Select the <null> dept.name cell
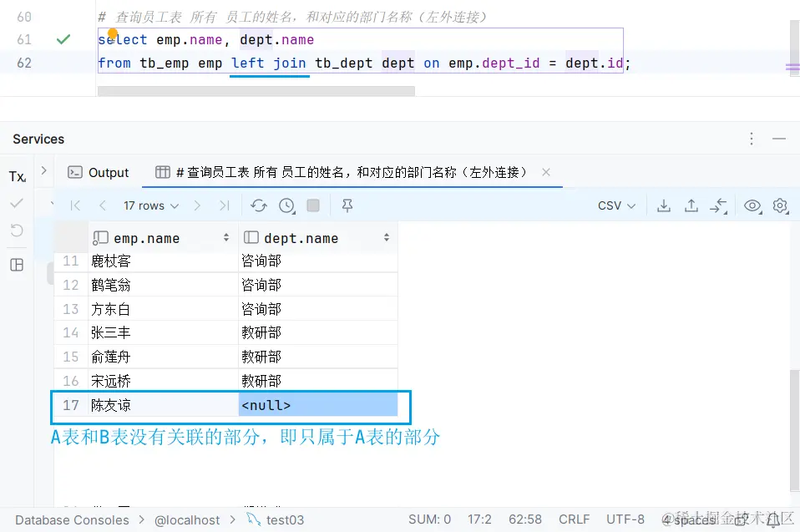800x532 pixels. (x=318, y=405)
